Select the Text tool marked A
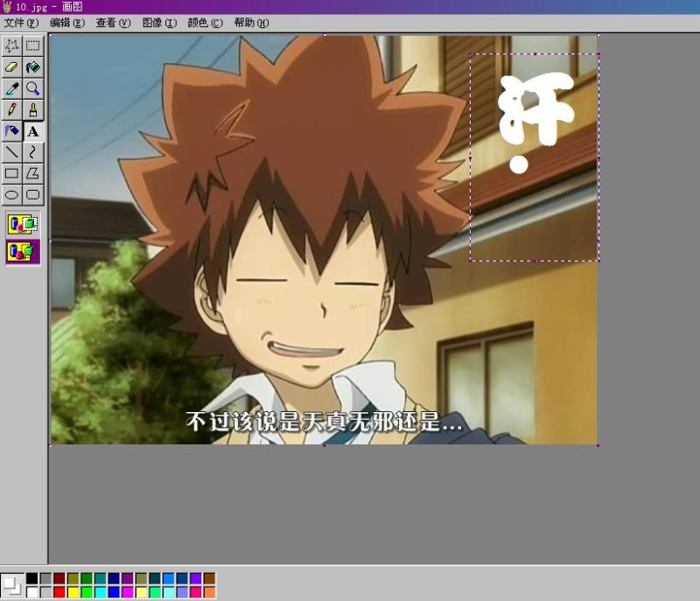The height and width of the screenshot is (601, 700). coord(33,131)
